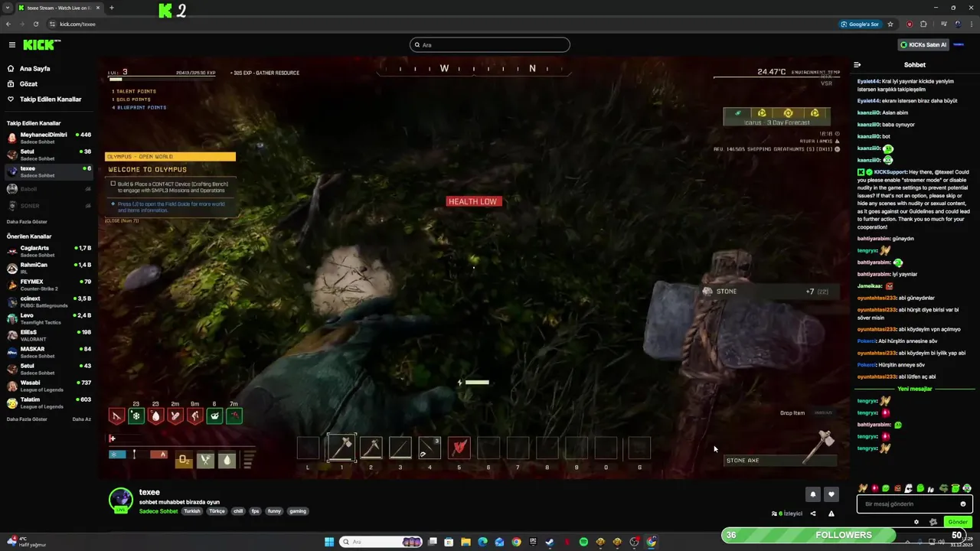
Task: Click the Windows taskbar search box
Action: click(x=381, y=542)
